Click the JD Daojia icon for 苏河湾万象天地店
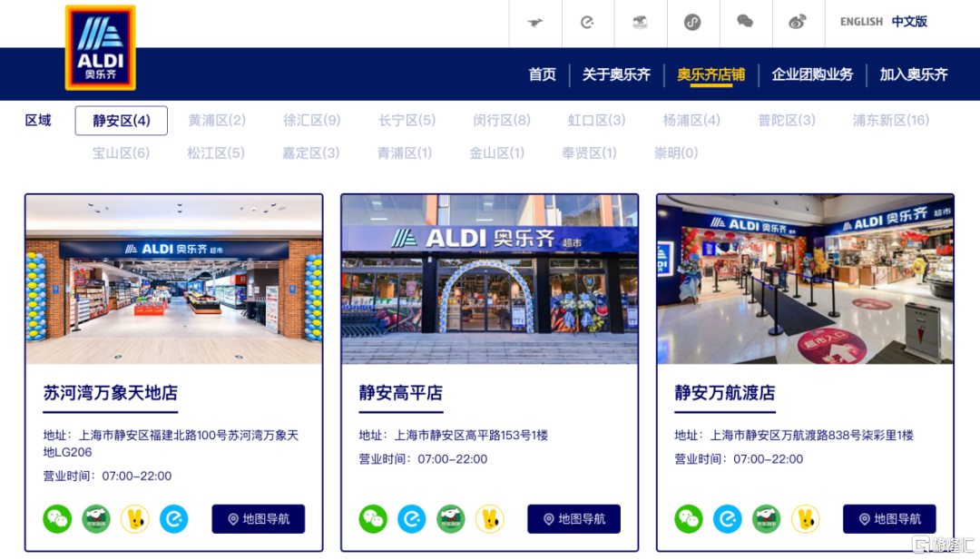The height and width of the screenshot is (560, 980). pos(96,519)
